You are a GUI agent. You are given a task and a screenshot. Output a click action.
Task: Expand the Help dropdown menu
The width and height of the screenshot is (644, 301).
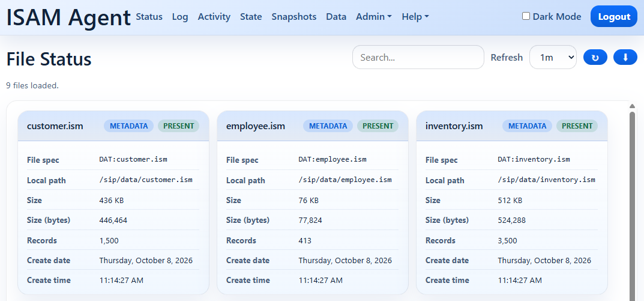[415, 16]
